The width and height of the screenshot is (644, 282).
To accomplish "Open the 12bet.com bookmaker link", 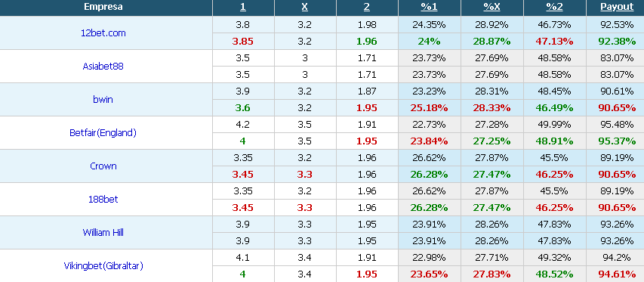I will tap(103, 33).
